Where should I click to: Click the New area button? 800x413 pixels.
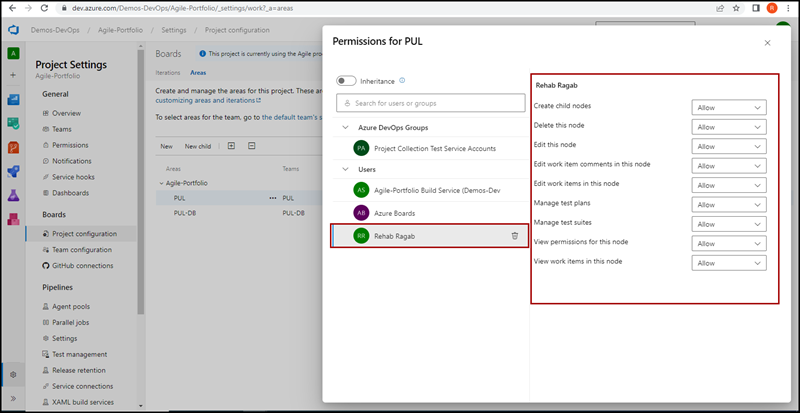(167, 147)
